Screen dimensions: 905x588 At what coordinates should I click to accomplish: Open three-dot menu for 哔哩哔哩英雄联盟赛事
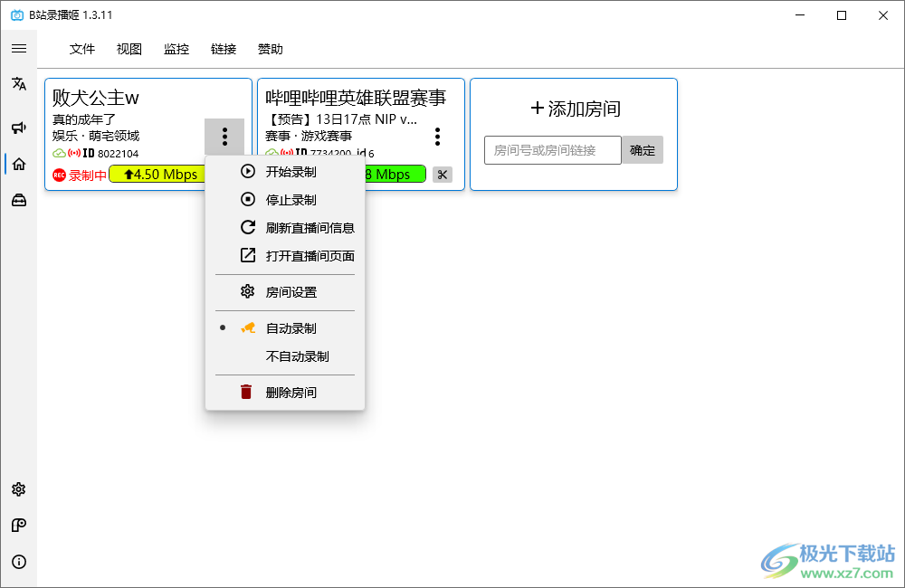pos(437,137)
